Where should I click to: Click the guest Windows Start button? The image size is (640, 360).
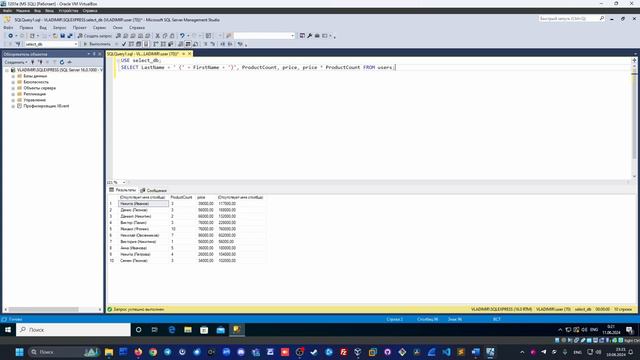(7, 330)
